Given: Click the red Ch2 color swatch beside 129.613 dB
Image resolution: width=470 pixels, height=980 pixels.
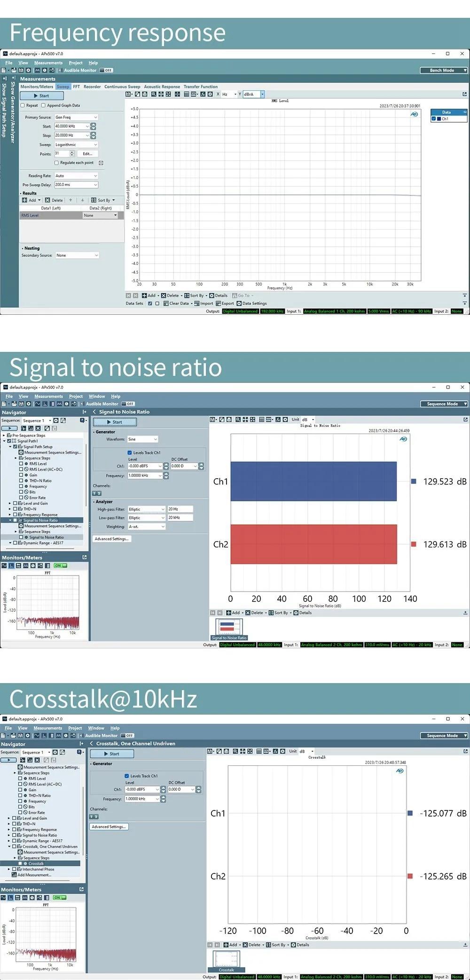Looking at the screenshot, I should (x=414, y=544).
